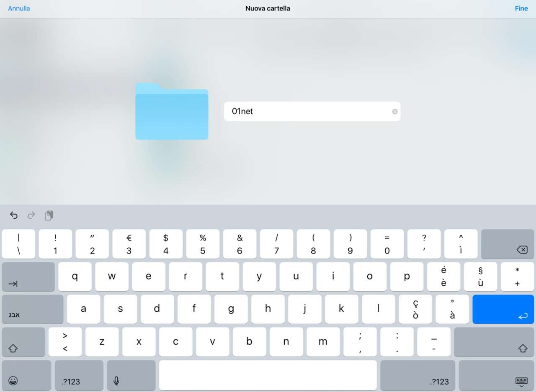Clear the folder name text field
Image resolution: width=536 pixels, height=392 pixels.
coord(394,111)
